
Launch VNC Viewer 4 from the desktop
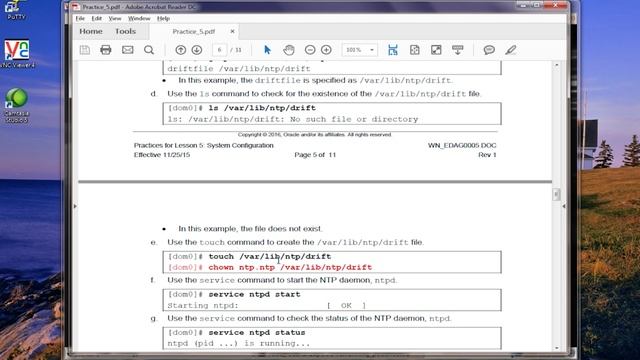[x=17, y=53]
